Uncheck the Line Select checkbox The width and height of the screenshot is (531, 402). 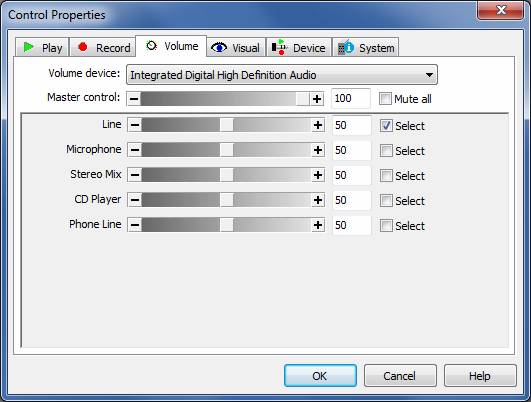(386, 126)
